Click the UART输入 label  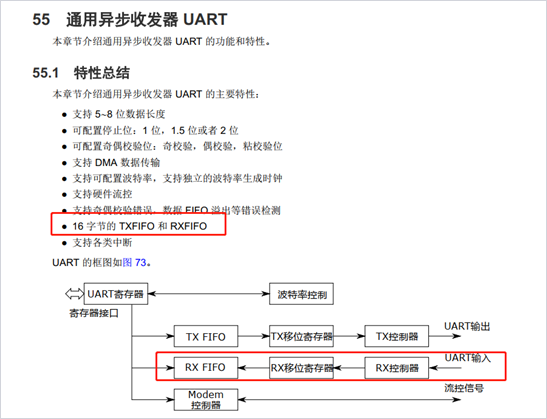[468, 358]
